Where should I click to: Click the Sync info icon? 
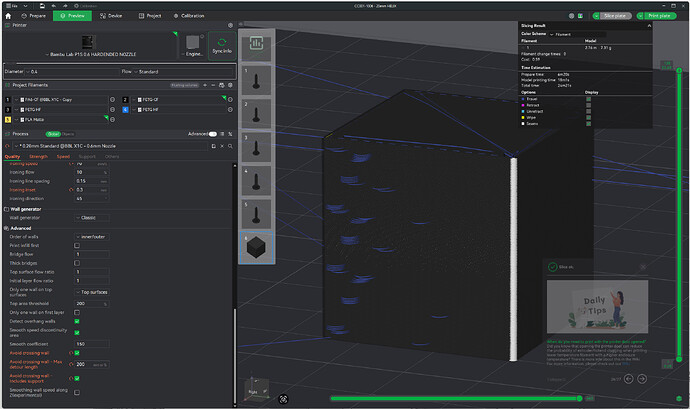[x=222, y=45]
